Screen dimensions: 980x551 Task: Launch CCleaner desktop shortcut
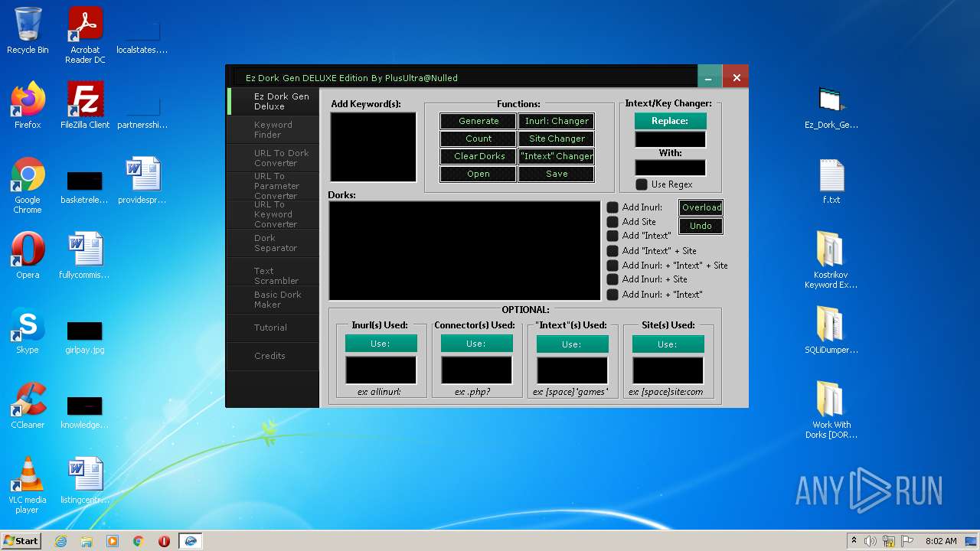(x=28, y=406)
